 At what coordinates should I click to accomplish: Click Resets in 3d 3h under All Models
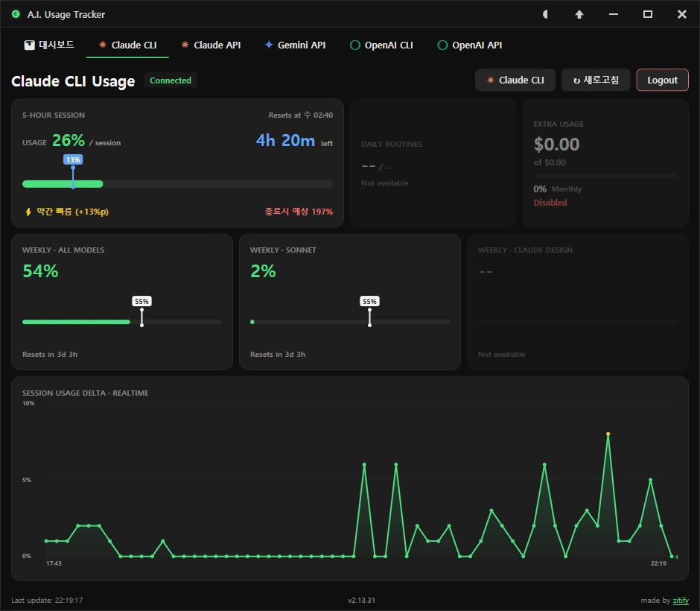click(x=50, y=354)
